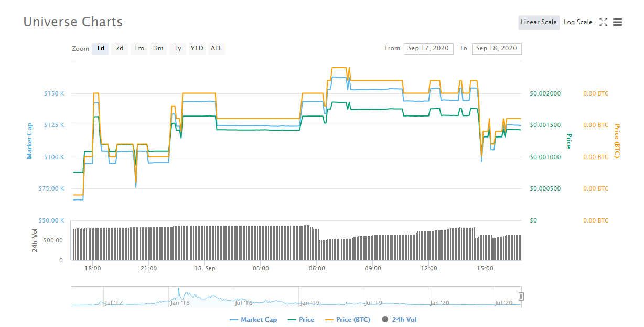
Task: Click the To date field
Action: 496,48
